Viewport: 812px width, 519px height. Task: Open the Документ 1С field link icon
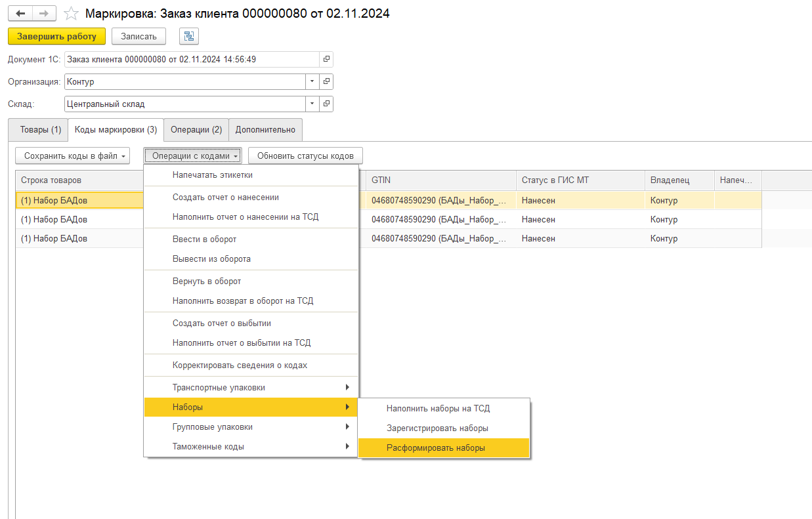tap(326, 60)
